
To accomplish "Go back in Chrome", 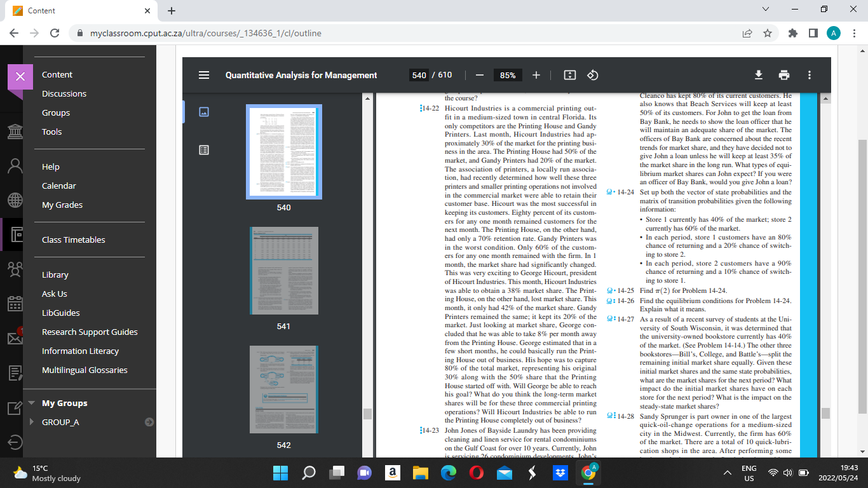I will click(x=15, y=33).
